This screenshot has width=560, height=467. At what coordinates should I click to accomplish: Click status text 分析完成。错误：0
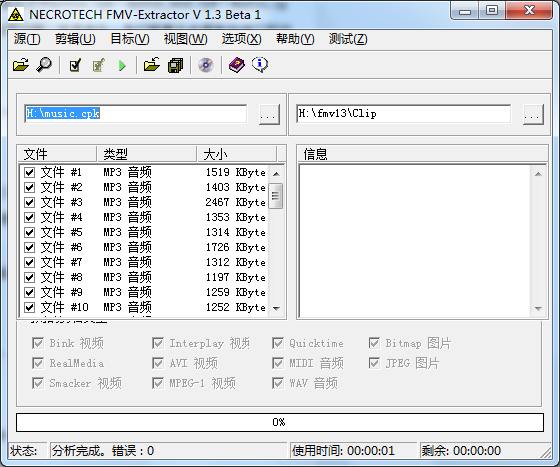(x=103, y=451)
